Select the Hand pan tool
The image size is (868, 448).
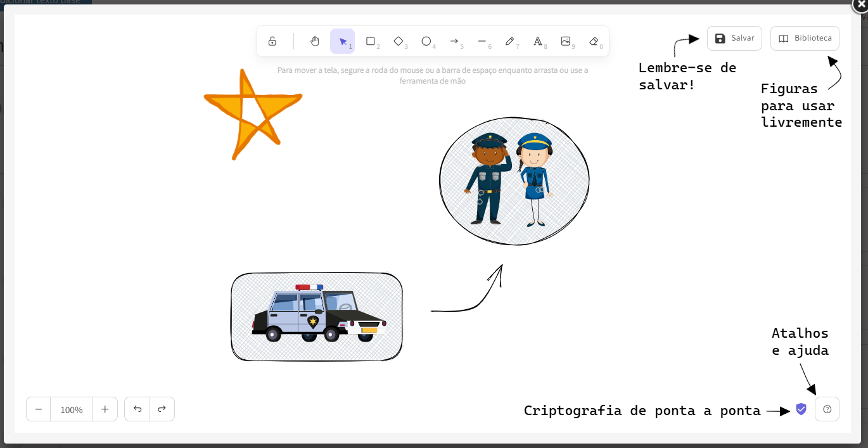point(315,41)
